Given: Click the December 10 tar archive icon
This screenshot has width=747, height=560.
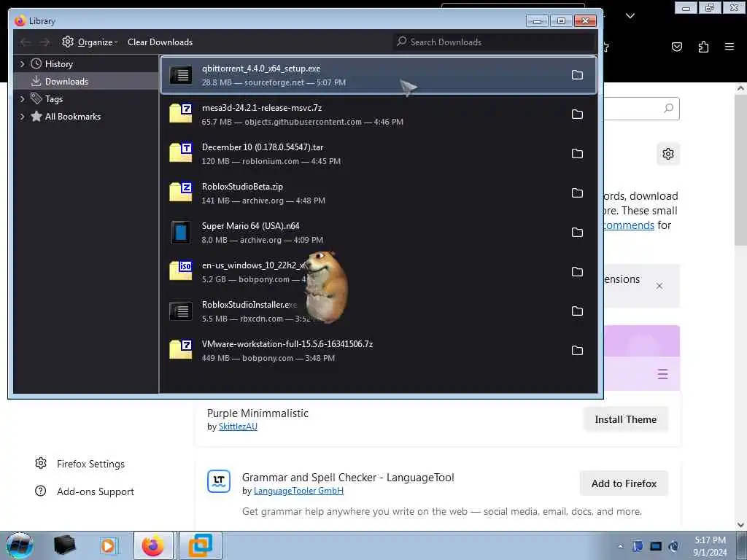Looking at the screenshot, I should coord(181,153).
